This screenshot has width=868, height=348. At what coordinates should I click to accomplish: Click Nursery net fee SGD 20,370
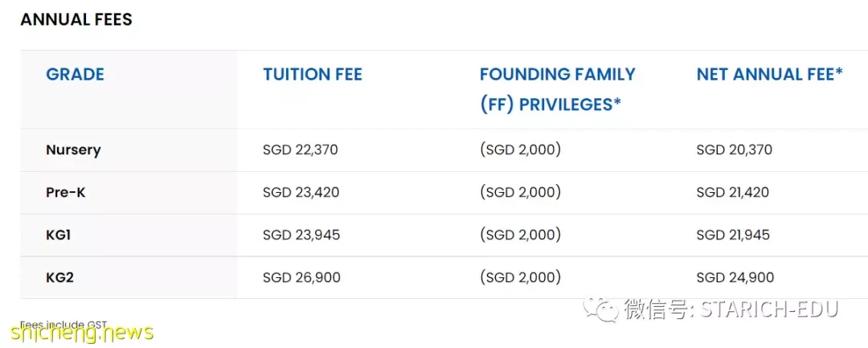pos(734,150)
